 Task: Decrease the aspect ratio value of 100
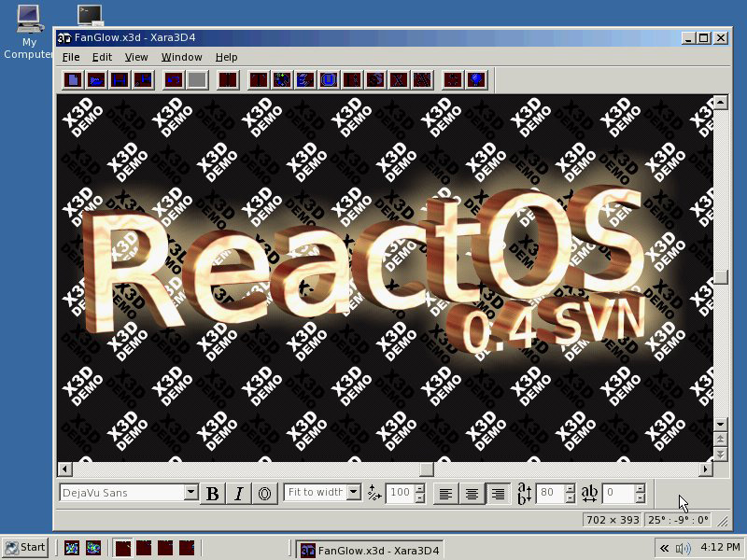click(x=419, y=498)
